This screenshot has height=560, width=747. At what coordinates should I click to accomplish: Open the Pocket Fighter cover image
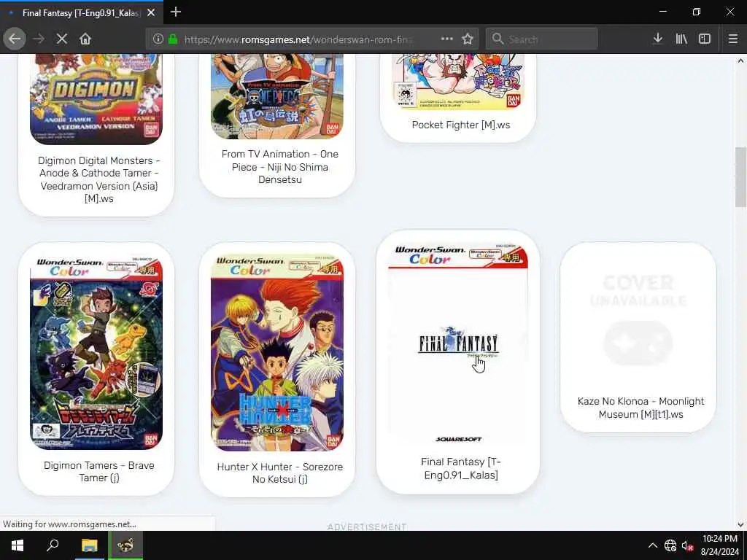tap(458, 82)
